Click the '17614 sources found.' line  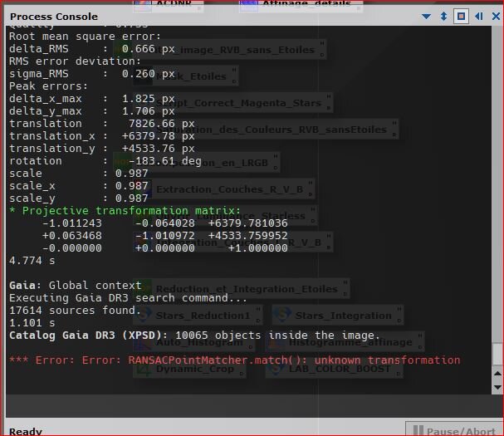tap(75, 311)
